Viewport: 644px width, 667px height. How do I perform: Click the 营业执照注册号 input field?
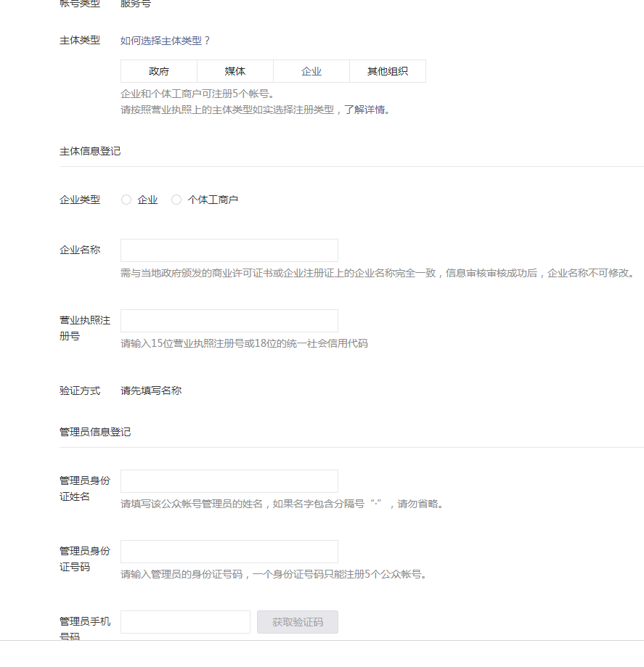[x=229, y=320]
